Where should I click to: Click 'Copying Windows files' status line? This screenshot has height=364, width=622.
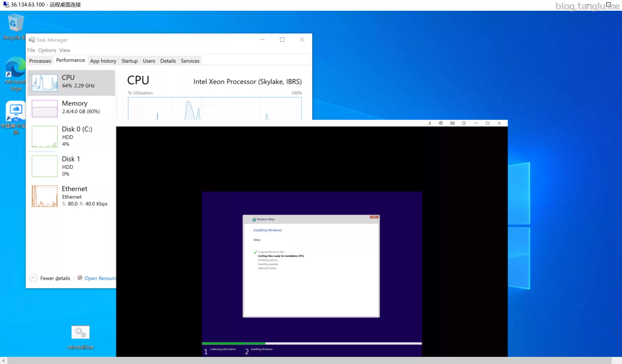(271, 252)
